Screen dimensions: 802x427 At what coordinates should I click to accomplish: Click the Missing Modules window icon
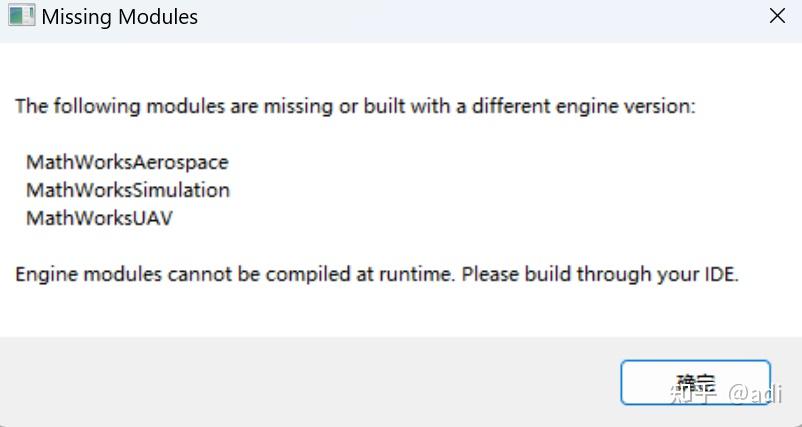(x=20, y=17)
